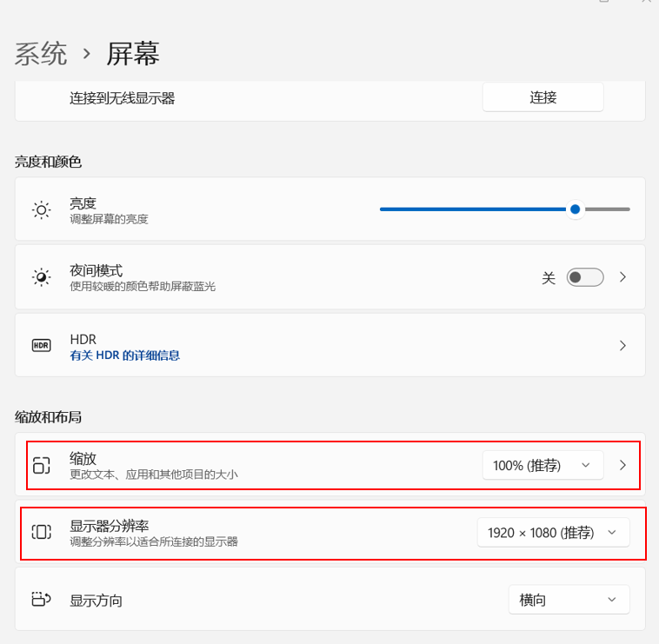The image size is (659, 644).
Task: Click the 屏幕 breadcrumb title
Action: point(133,54)
